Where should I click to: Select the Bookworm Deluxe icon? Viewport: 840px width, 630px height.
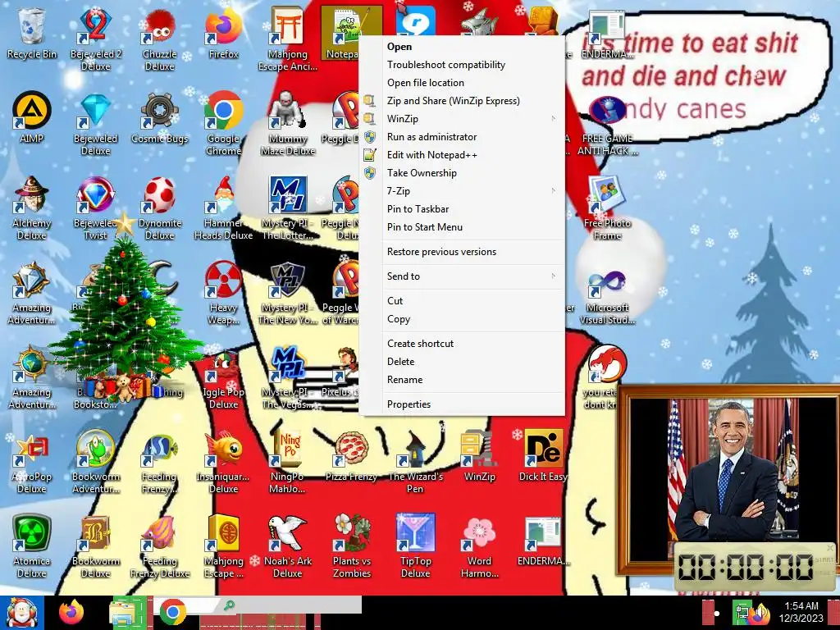(x=95, y=546)
